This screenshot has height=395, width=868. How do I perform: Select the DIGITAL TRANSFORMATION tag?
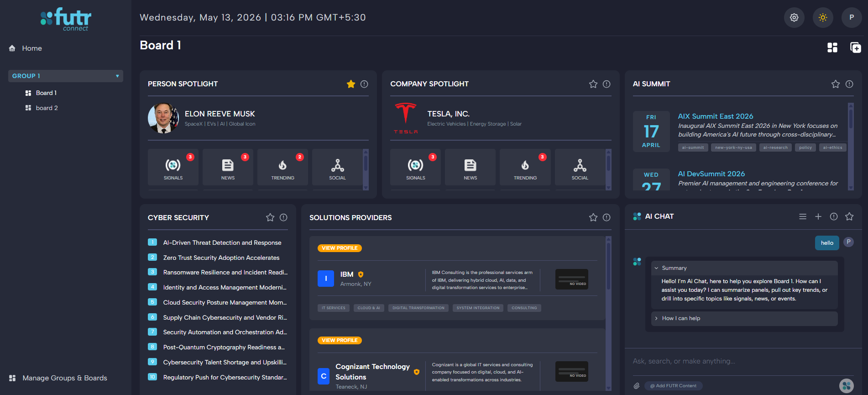pyautogui.click(x=418, y=308)
